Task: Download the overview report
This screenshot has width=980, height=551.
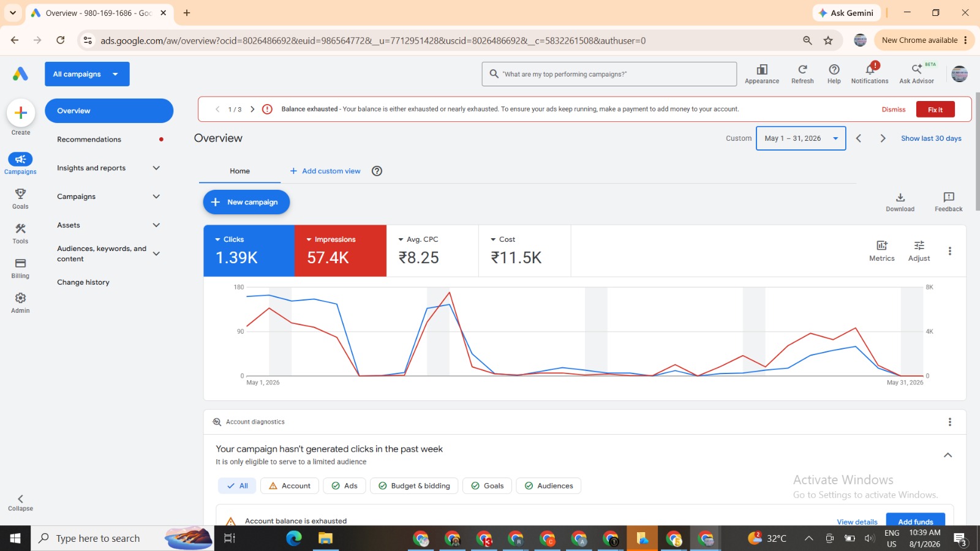Action: (900, 202)
